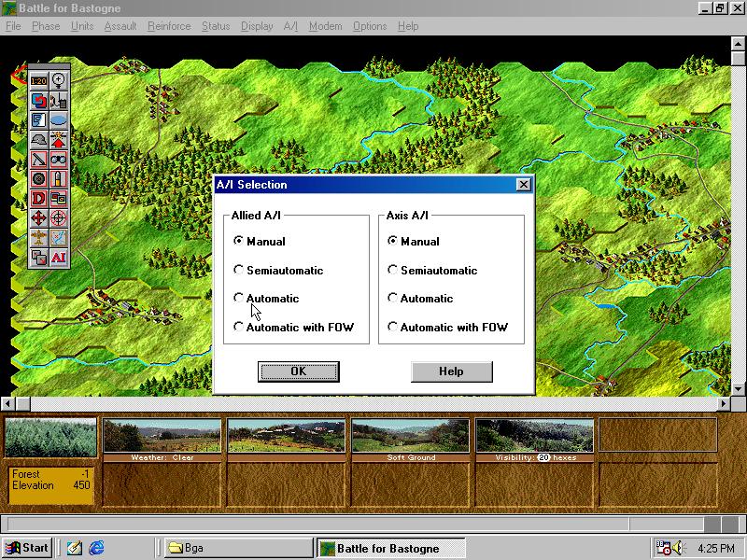Select Manual under Axis A/I
Viewport: 747px width, 560px height.
(393, 242)
